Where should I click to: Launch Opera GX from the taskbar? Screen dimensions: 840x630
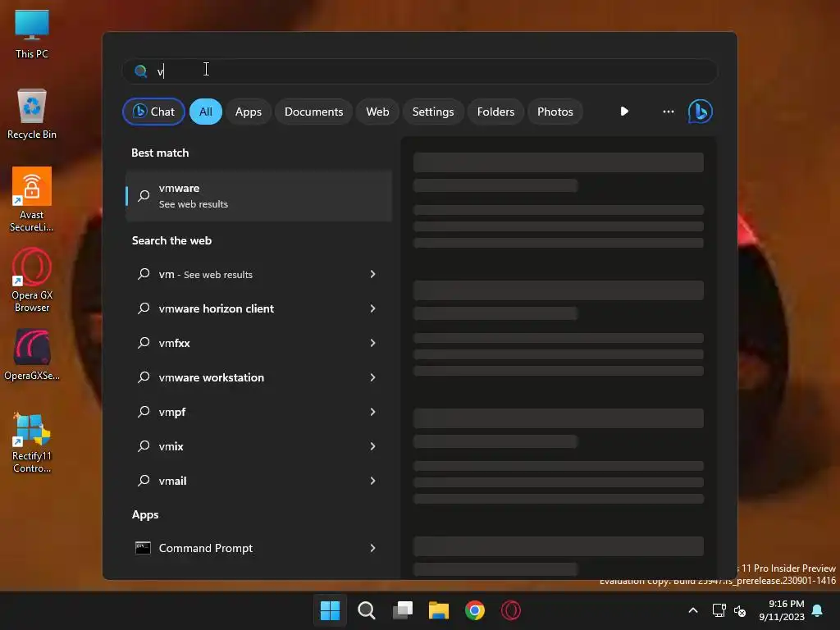(510, 610)
